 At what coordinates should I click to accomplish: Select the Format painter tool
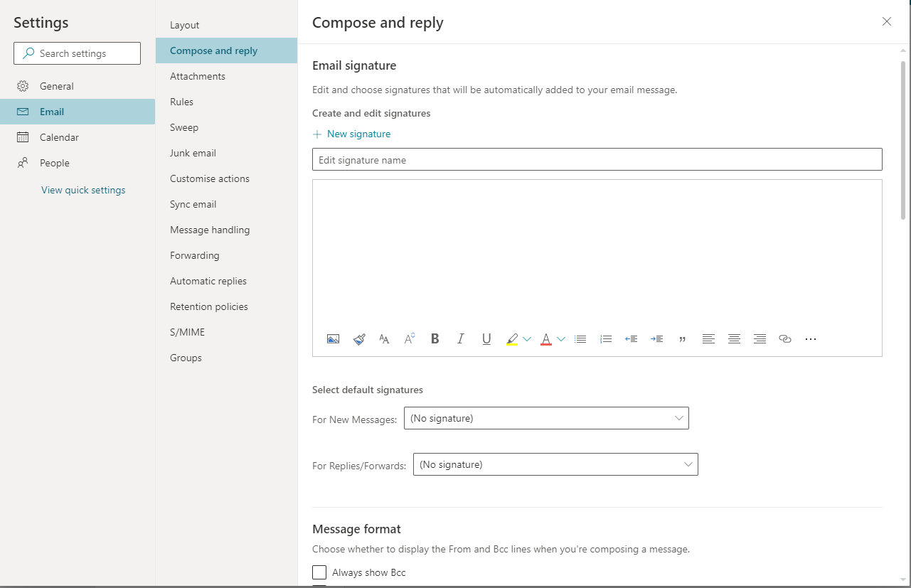pyautogui.click(x=359, y=339)
